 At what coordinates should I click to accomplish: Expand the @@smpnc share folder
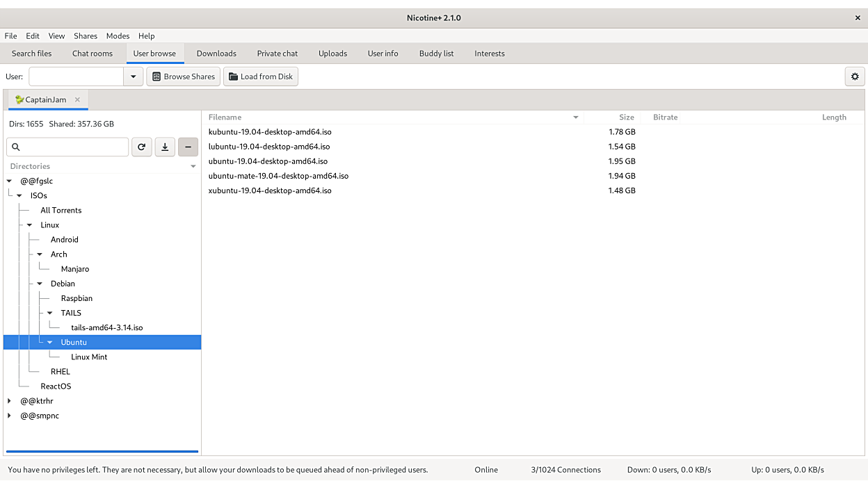pyautogui.click(x=9, y=416)
